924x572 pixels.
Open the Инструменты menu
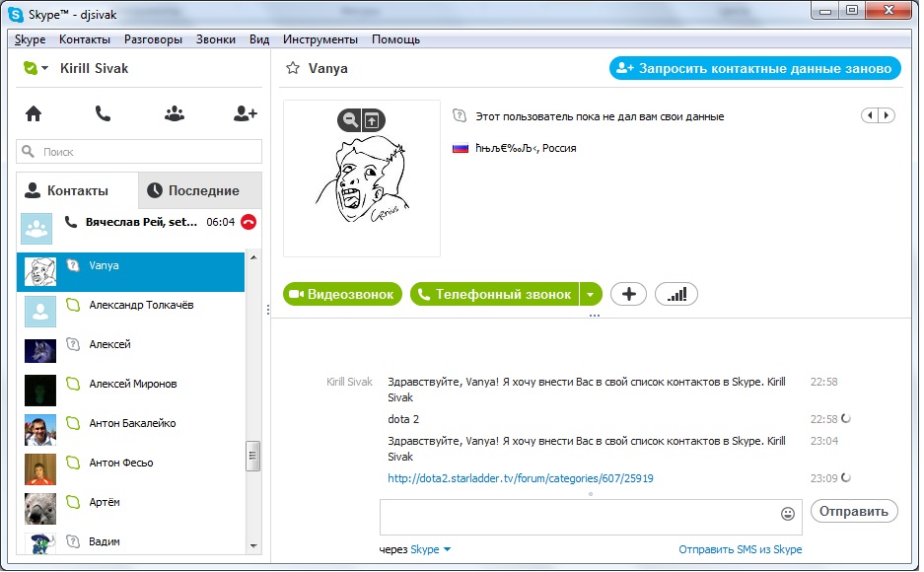[320, 39]
